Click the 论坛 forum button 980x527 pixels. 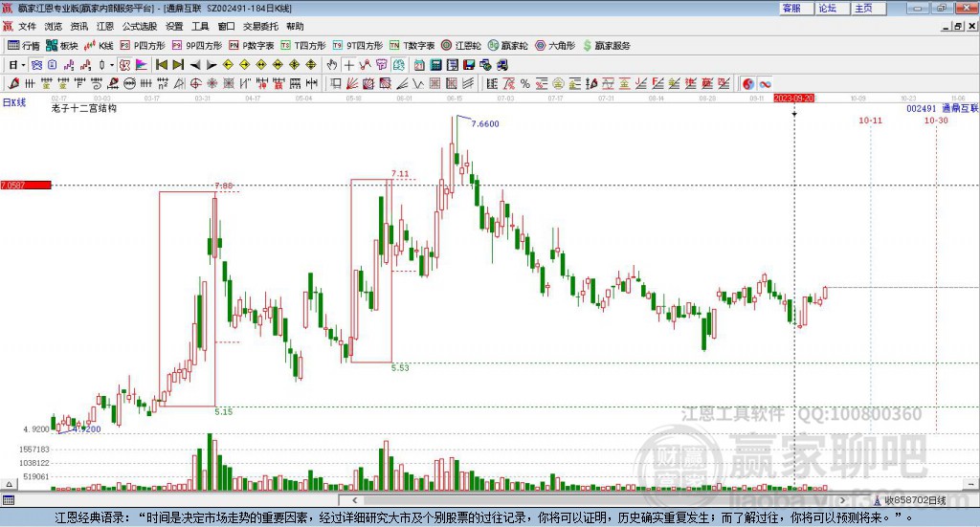832,8
